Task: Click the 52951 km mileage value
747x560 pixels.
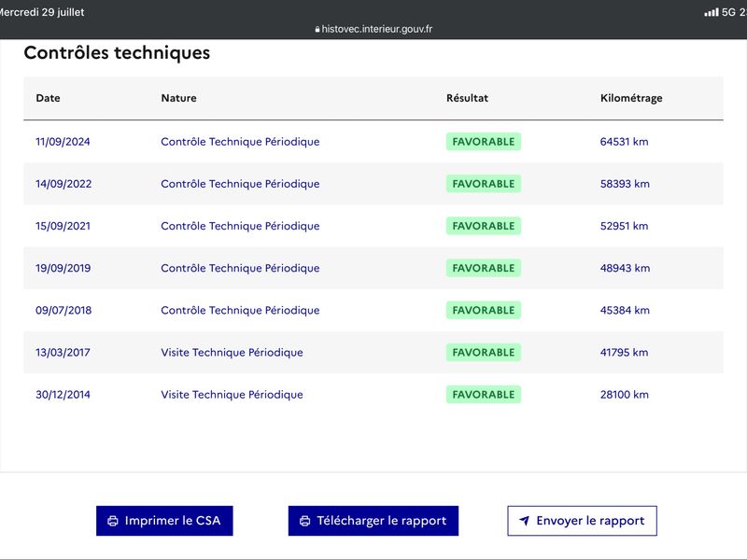Action: [624, 226]
